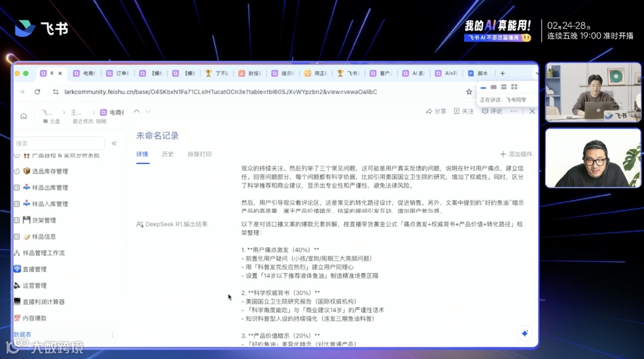Click the 直播利润计算器 laptop icon

click(x=17, y=302)
